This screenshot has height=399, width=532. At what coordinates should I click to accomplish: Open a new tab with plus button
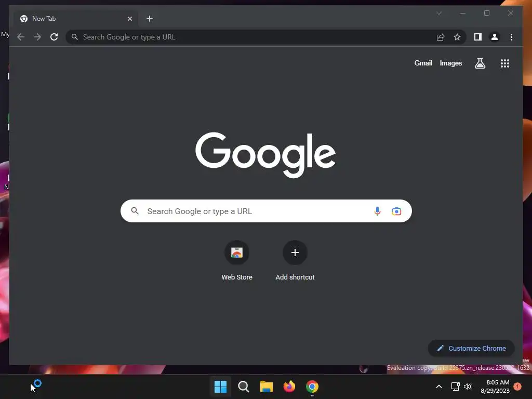pos(150,19)
